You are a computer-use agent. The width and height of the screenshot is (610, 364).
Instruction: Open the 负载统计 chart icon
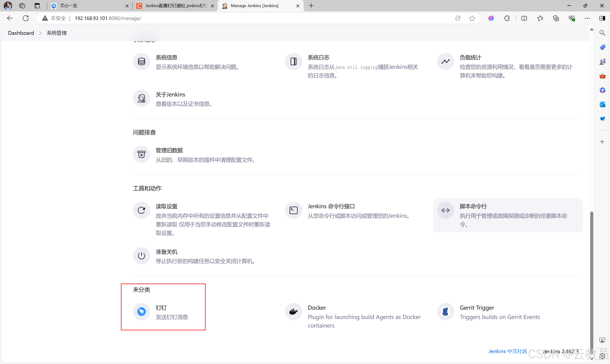445,61
